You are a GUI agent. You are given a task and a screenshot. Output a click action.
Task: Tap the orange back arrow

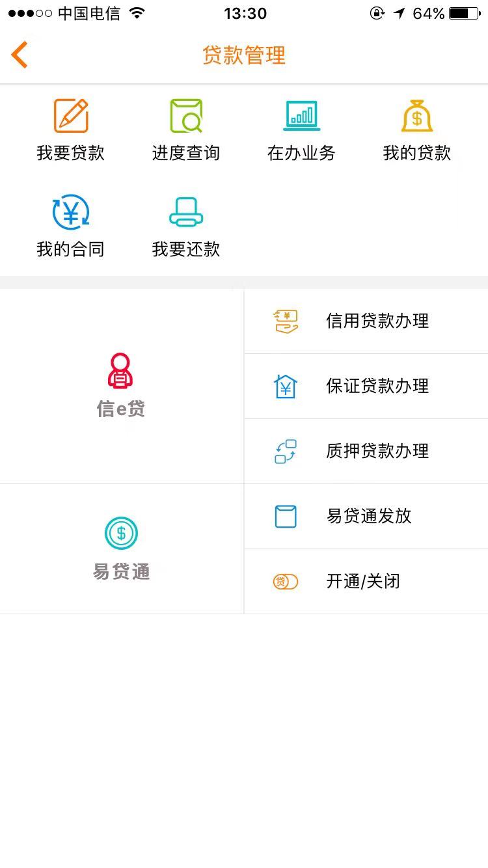click(20, 55)
